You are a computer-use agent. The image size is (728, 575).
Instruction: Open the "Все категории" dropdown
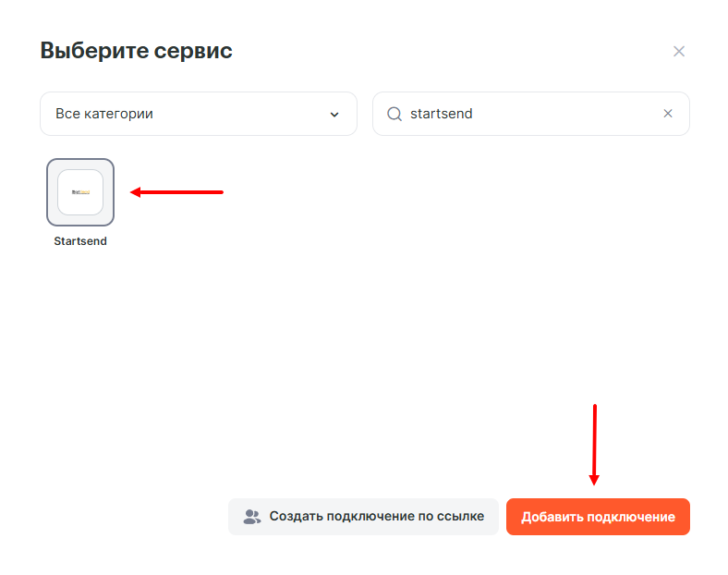click(x=198, y=114)
